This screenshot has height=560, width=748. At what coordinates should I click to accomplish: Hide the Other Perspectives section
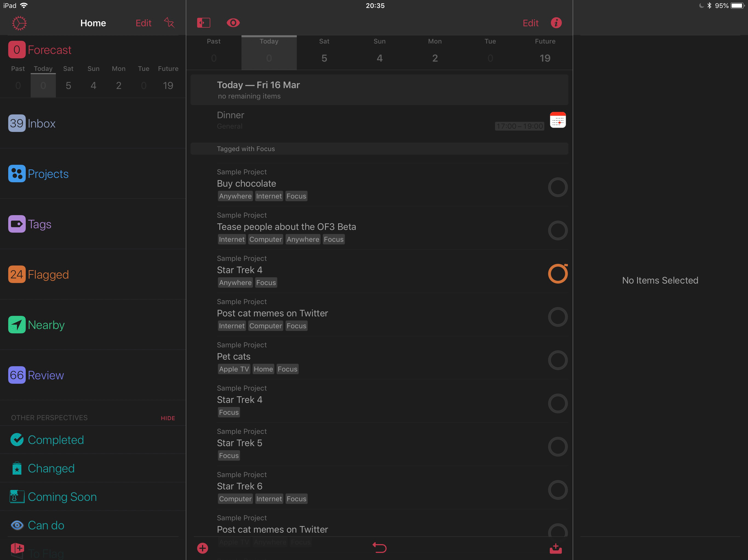(x=168, y=418)
